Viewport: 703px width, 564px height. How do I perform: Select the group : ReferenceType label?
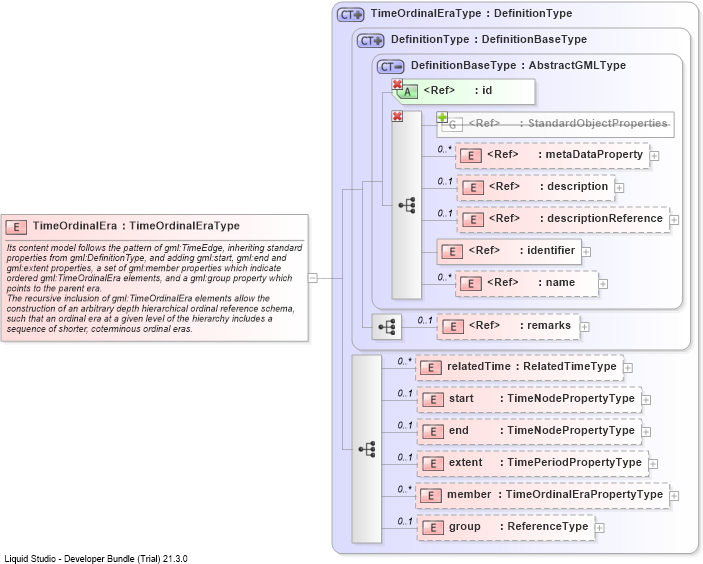click(519, 526)
